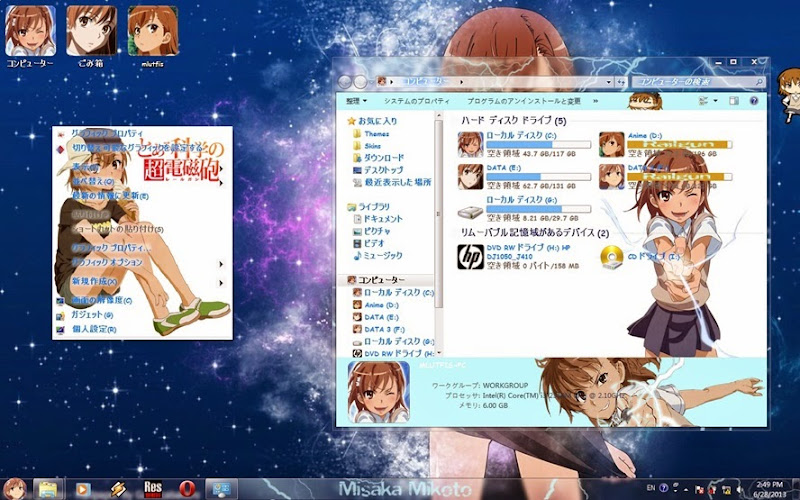Click the refresh button beside the address bar
The image size is (800, 500).
pos(621,82)
